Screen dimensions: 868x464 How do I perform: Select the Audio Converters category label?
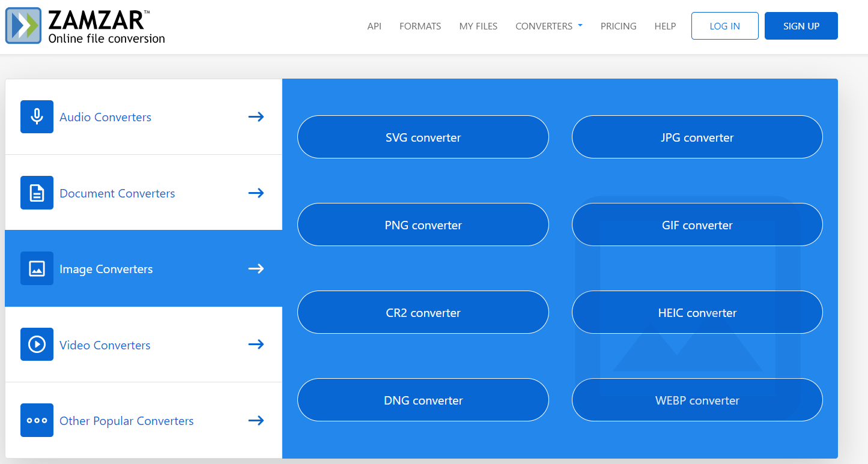click(x=105, y=117)
